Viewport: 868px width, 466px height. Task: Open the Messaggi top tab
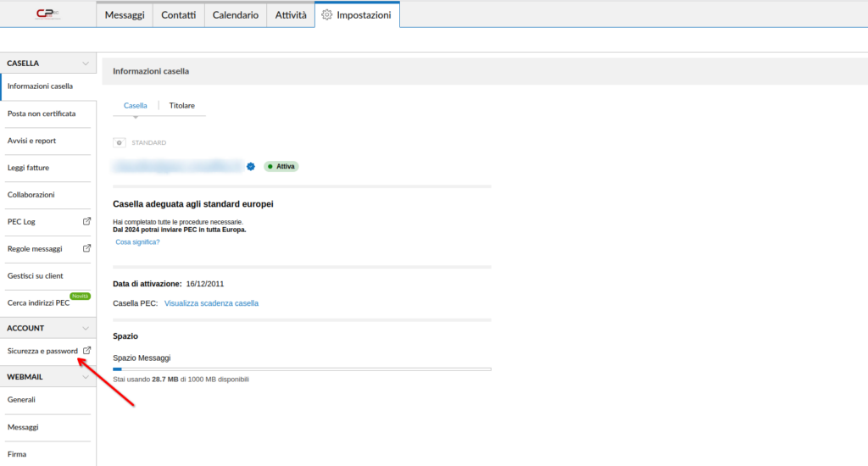tap(125, 15)
